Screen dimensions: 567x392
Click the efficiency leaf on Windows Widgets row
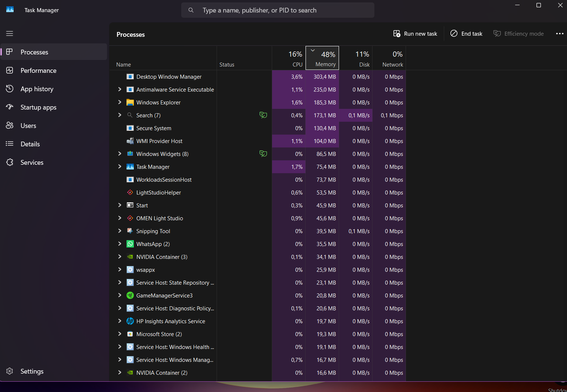263,154
